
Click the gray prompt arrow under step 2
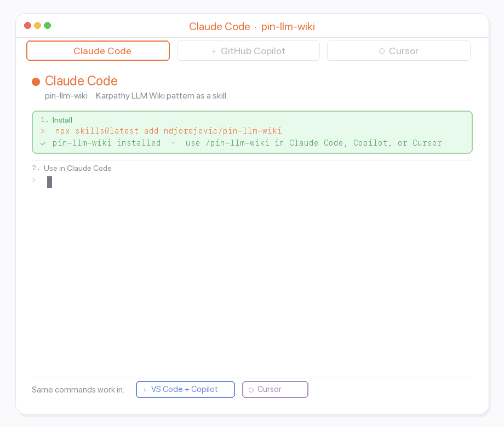point(34,181)
